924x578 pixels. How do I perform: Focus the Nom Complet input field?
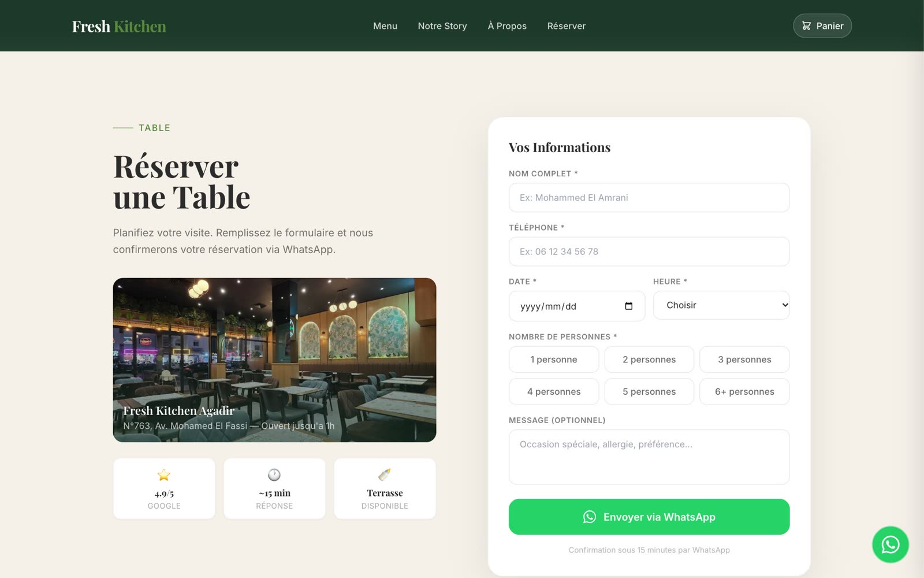coord(649,198)
